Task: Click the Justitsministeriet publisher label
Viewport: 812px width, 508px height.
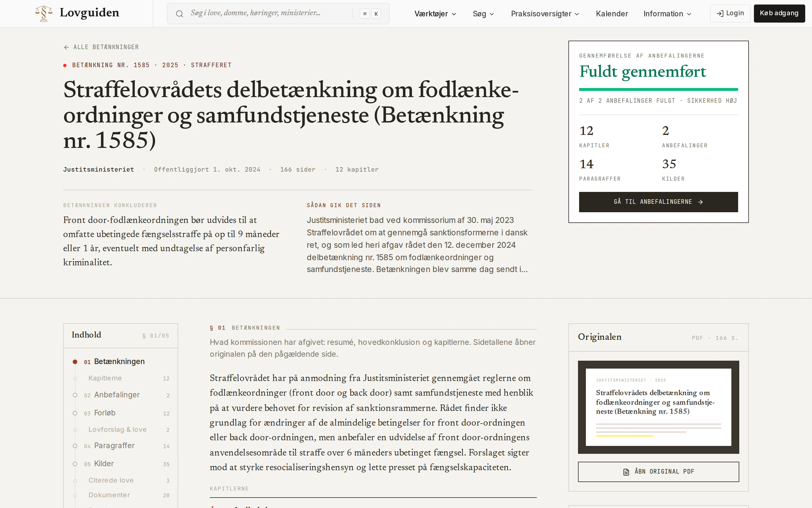Action: [x=99, y=170]
